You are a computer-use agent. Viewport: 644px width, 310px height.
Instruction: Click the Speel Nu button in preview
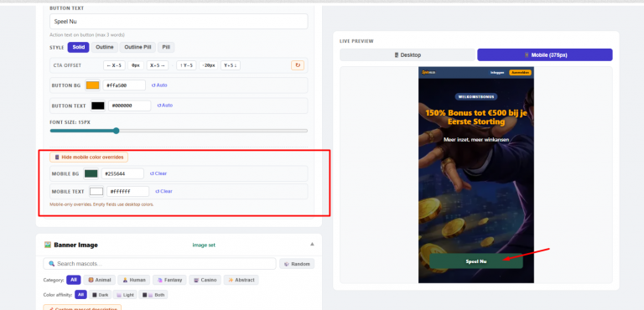(476, 261)
